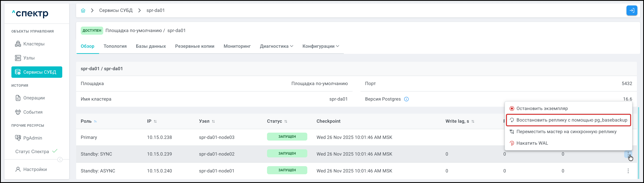
Task: Click Сервисы СУБД breadcrumb link
Action: pyautogui.click(x=116, y=11)
